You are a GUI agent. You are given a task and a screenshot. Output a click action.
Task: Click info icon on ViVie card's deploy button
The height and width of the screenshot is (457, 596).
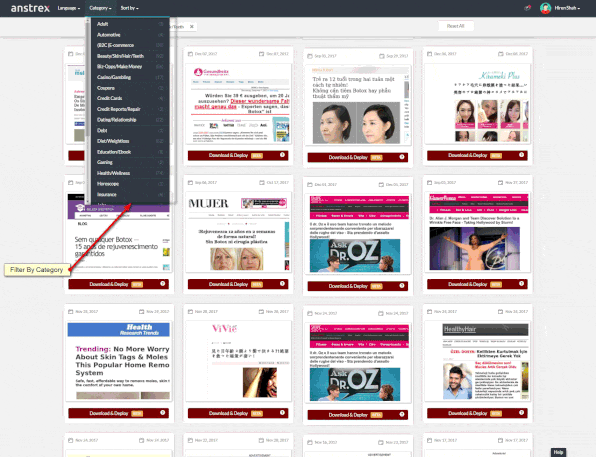(x=282, y=413)
